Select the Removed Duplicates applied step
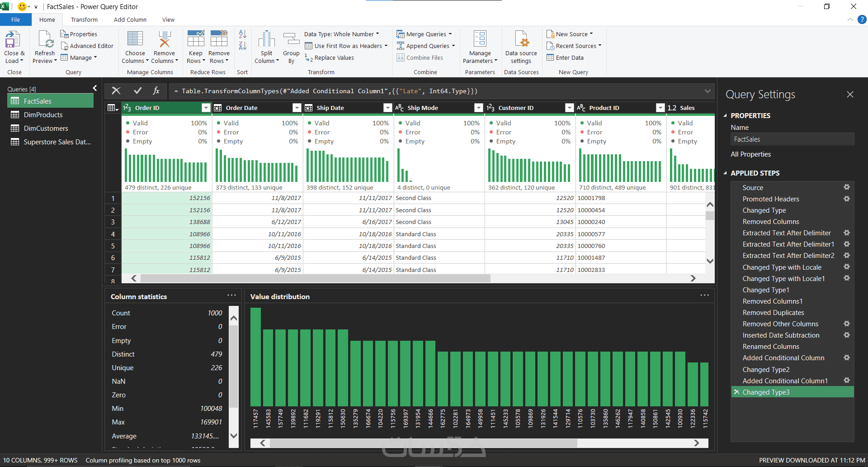 coord(773,313)
